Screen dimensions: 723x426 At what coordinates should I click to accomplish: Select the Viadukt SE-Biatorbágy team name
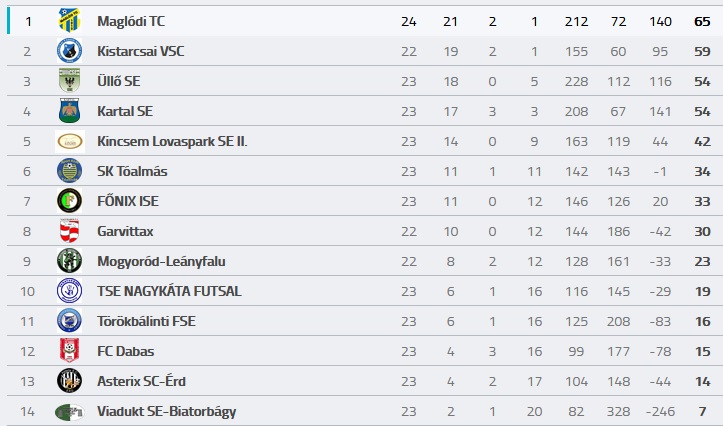click(166, 411)
